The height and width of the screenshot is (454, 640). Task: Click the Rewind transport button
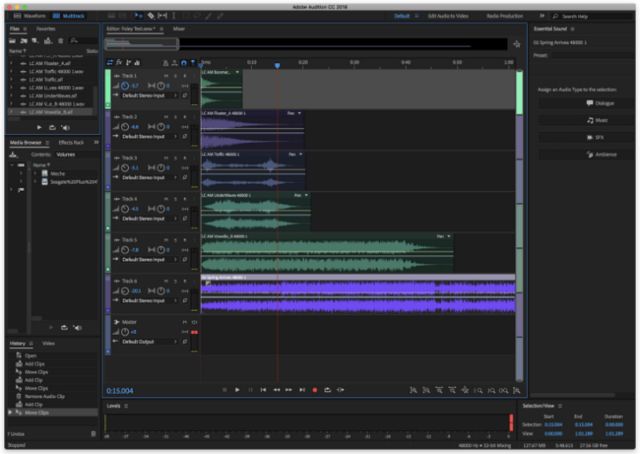coord(276,390)
